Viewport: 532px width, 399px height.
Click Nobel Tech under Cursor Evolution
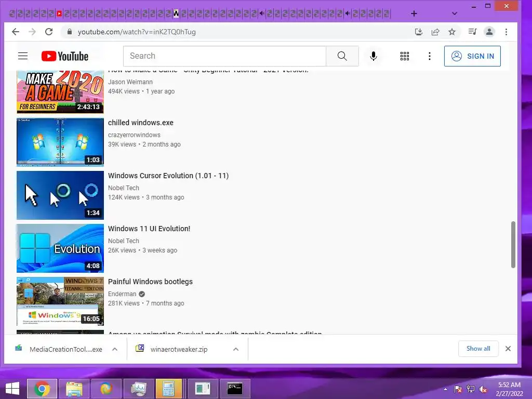click(x=124, y=188)
